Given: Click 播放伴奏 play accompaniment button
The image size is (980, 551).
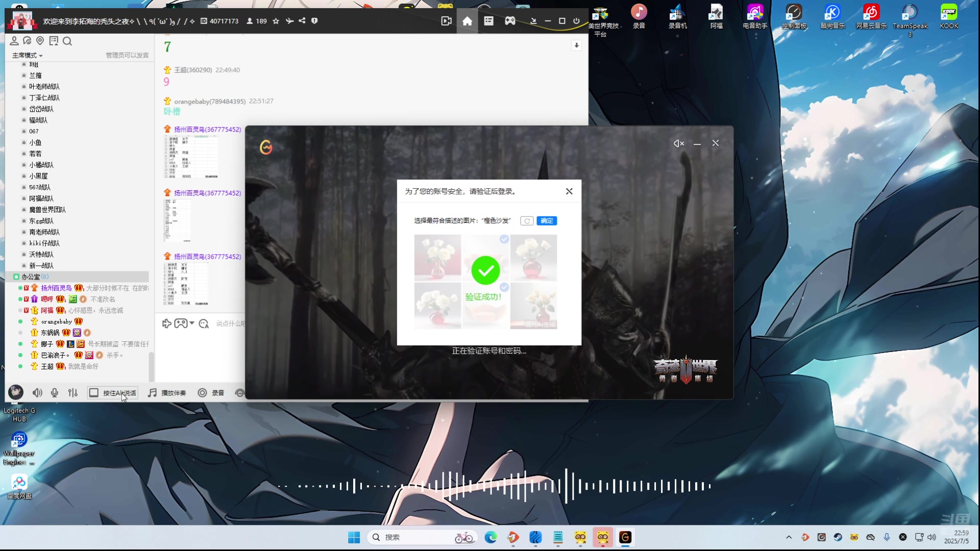Looking at the screenshot, I should click(x=167, y=393).
